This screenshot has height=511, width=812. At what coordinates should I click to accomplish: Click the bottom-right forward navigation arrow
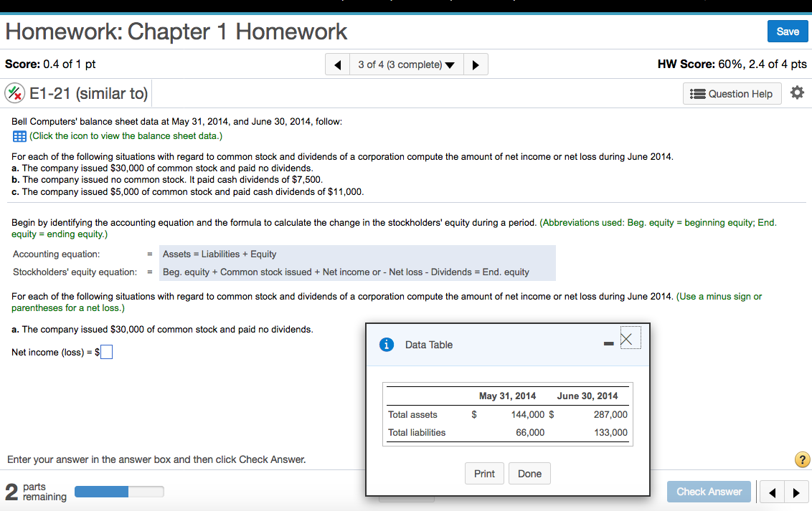point(797,492)
